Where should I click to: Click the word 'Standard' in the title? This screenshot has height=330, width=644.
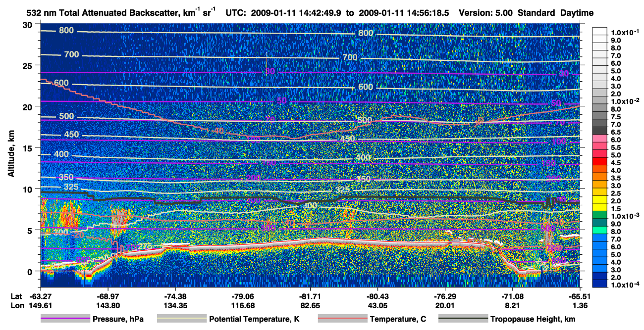click(536, 13)
